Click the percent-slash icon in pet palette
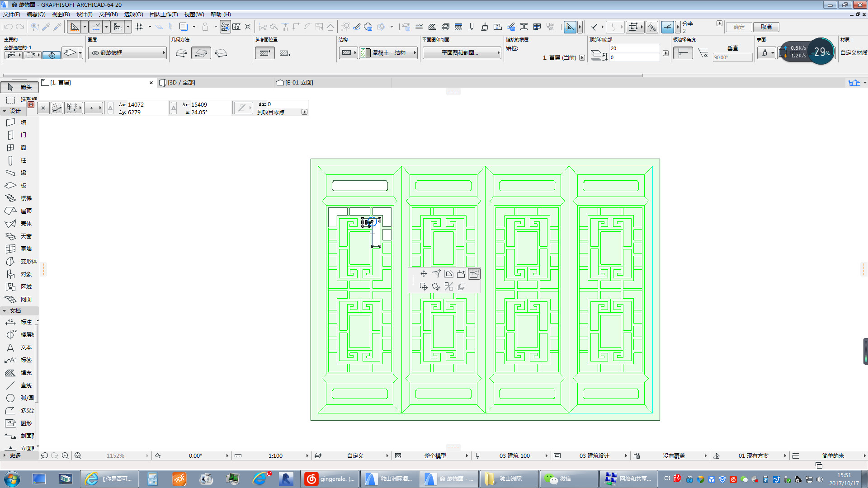868x488 pixels. click(x=448, y=286)
